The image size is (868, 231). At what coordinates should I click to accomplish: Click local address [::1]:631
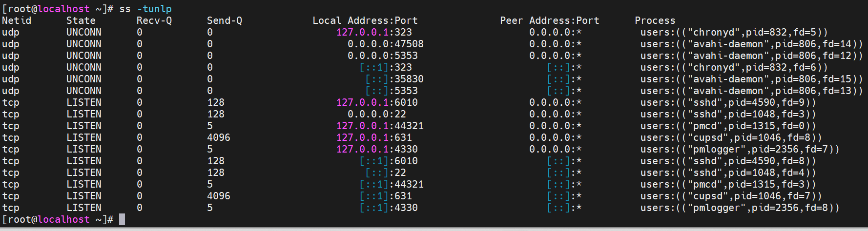pyautogui.click(x=386, y=196)
